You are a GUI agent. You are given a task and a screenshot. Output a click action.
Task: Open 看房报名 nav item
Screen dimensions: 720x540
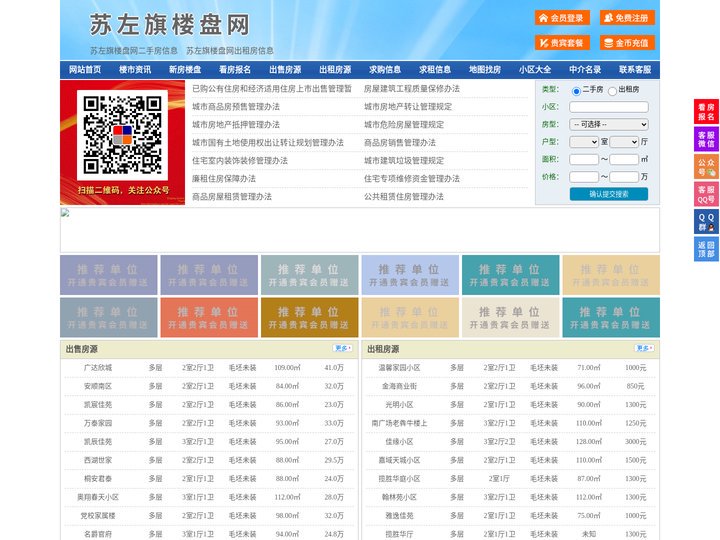click(235, 70)
